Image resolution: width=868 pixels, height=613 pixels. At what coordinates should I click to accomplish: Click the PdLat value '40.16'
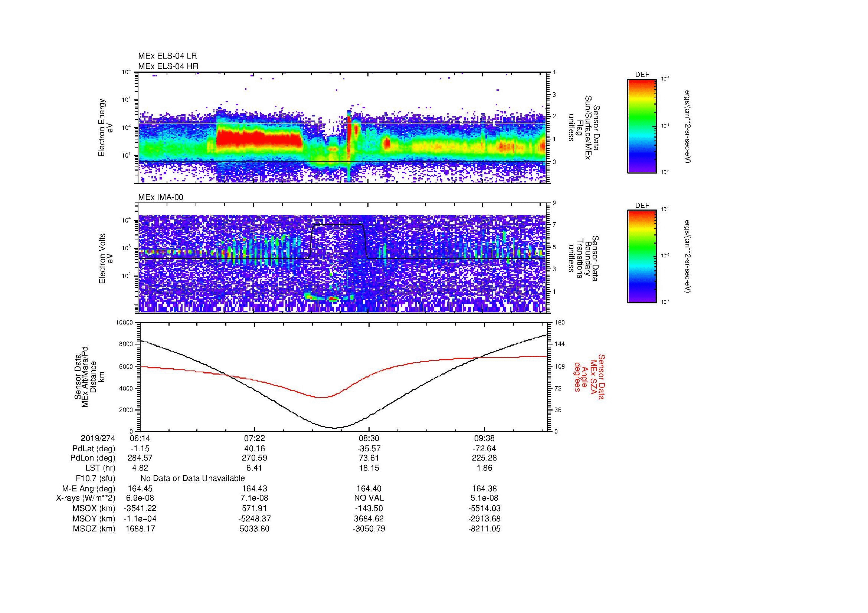tap(255, 449)
